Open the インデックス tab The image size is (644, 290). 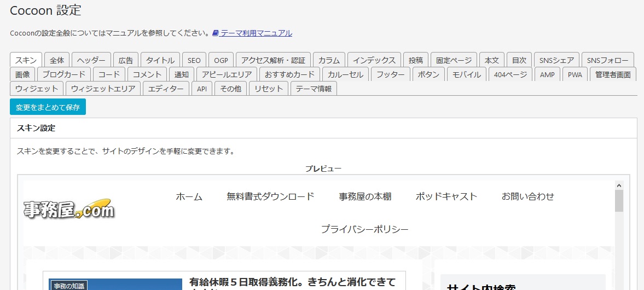[x=374, y=60]
